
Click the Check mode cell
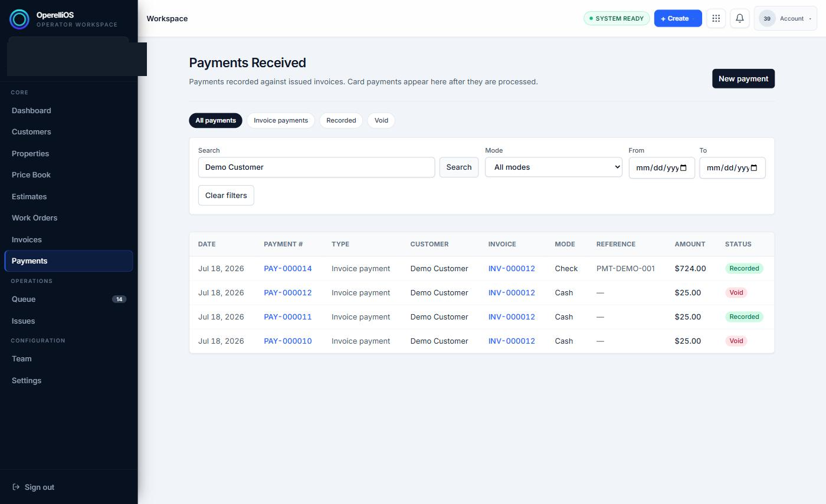pyautogui.click(x=566, y=269)
